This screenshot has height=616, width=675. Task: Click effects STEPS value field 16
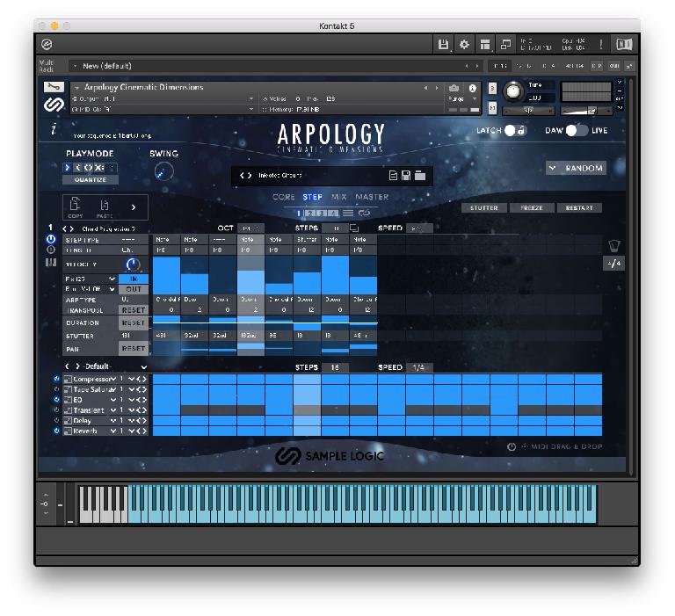[x=335, y=367]
